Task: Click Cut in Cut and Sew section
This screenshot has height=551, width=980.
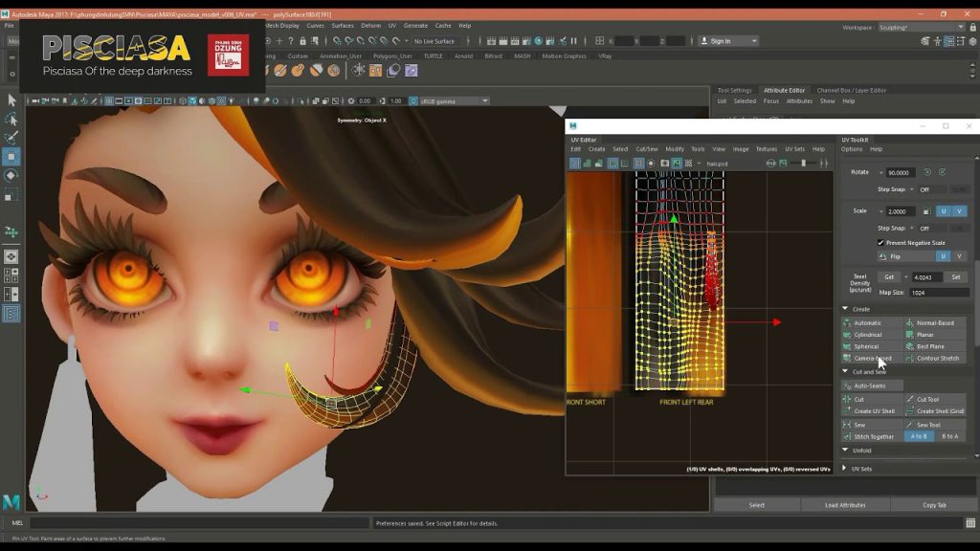Action: point(872,399)
